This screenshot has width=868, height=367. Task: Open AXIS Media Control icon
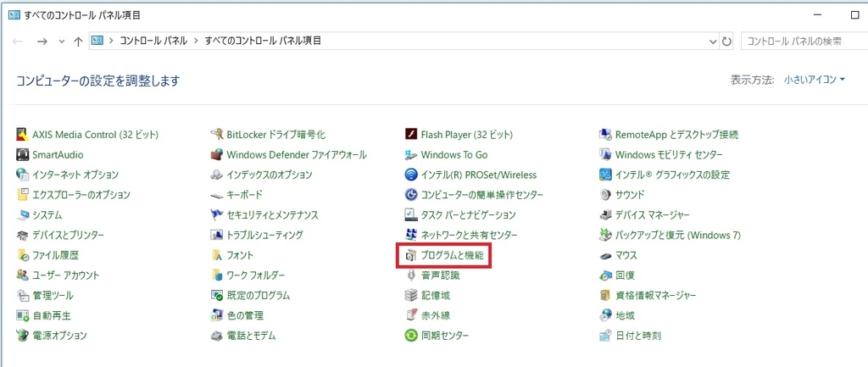pos(23,135)
